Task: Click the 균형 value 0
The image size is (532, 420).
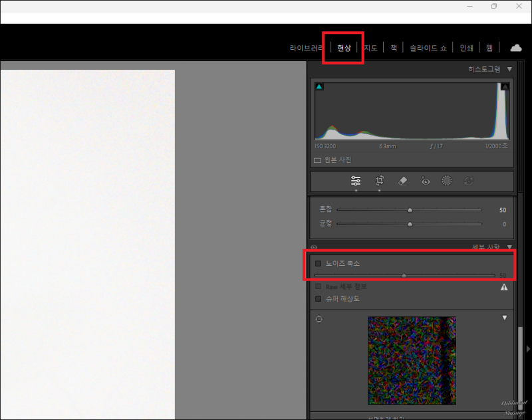Action: tap(504, 224)
